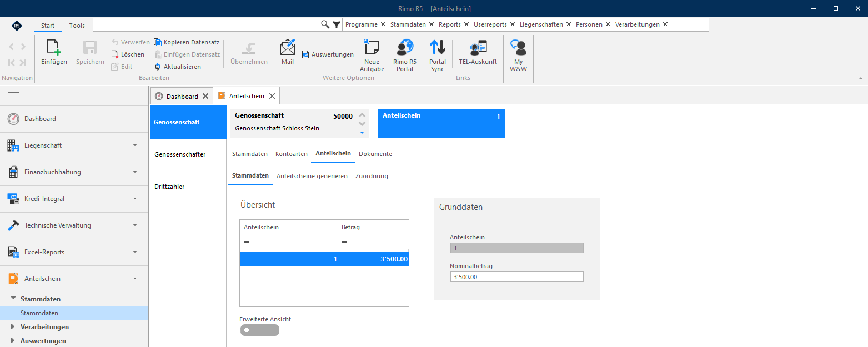Viewport: 868px width, 347px height.
Task: Click the R5 application logo button
Action: point(17,26)
